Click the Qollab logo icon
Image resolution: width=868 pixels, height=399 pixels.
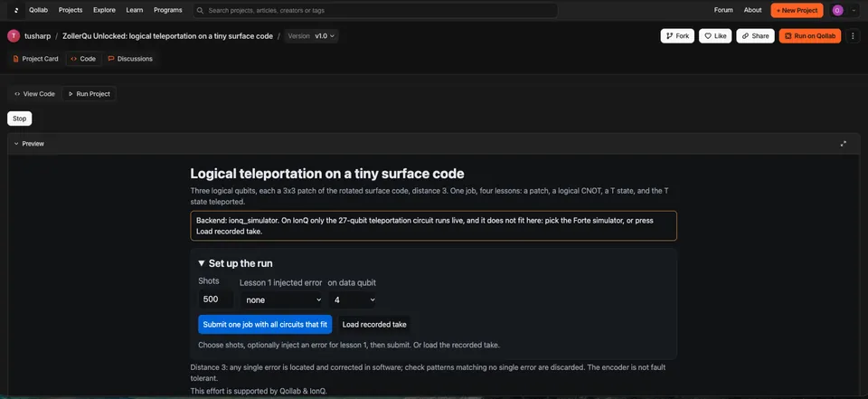[x=16, y=10]
